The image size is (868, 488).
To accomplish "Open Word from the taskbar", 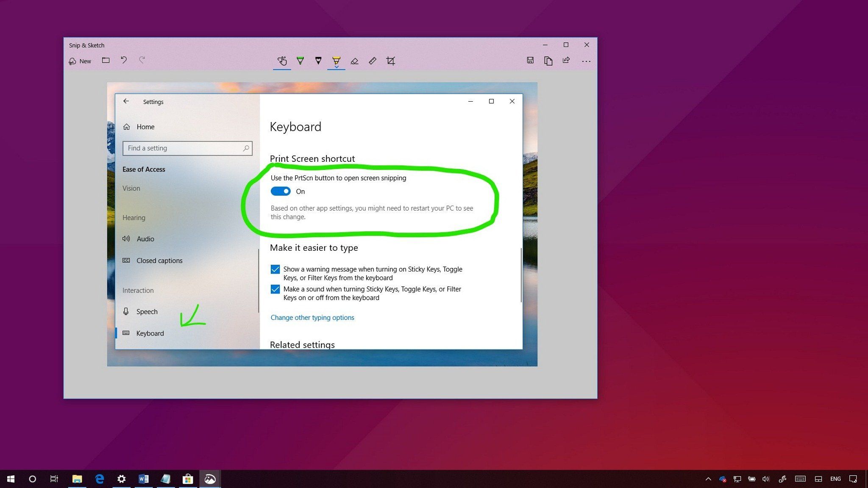I will pos(143,479).
